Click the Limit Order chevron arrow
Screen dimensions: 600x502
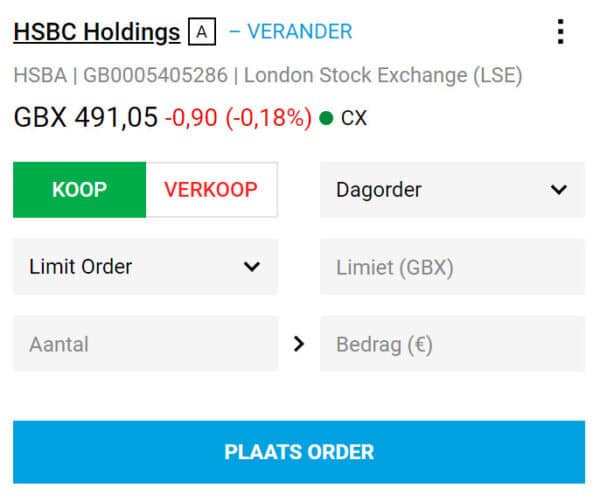click(252, 266)
